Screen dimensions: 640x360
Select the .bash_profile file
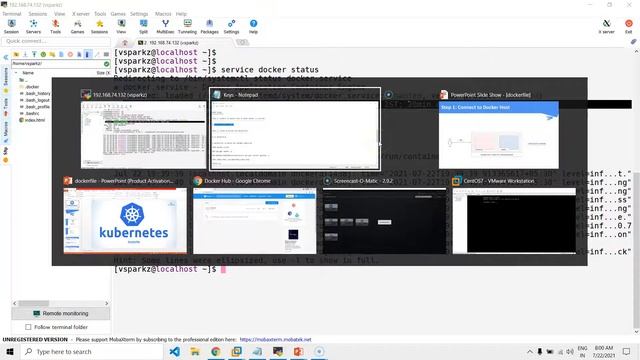click(35, 107)
